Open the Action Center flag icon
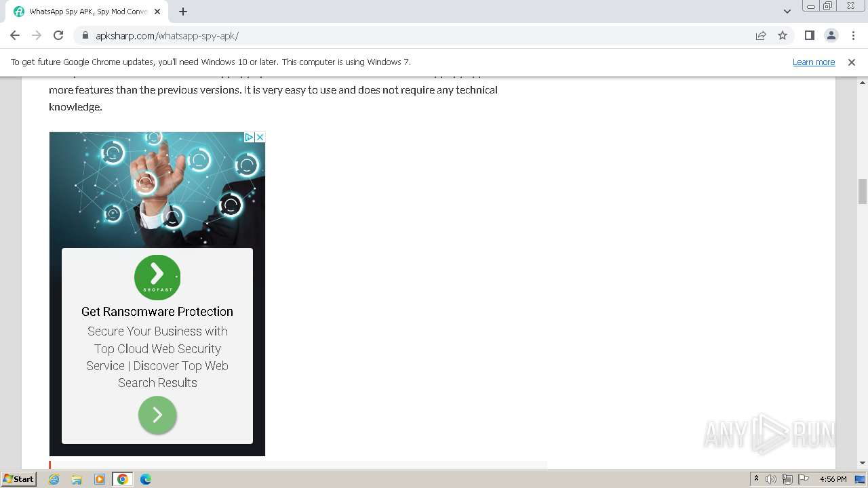 804,479
